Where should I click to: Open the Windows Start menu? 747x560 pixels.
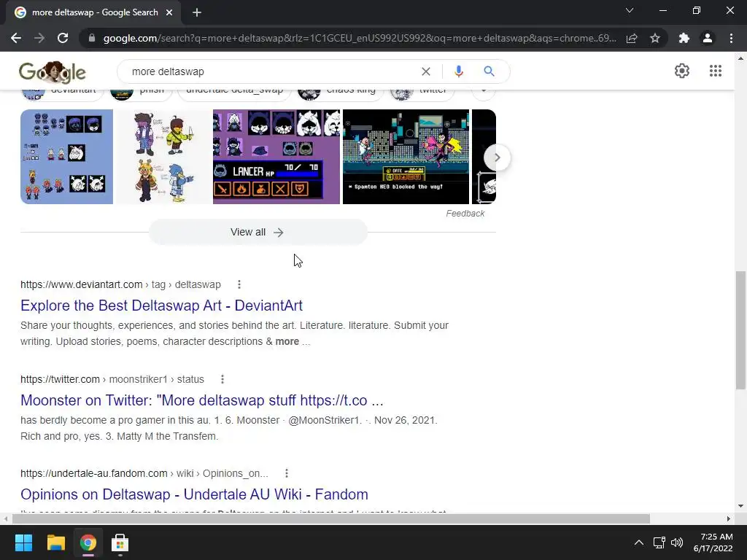pos(23,542)
